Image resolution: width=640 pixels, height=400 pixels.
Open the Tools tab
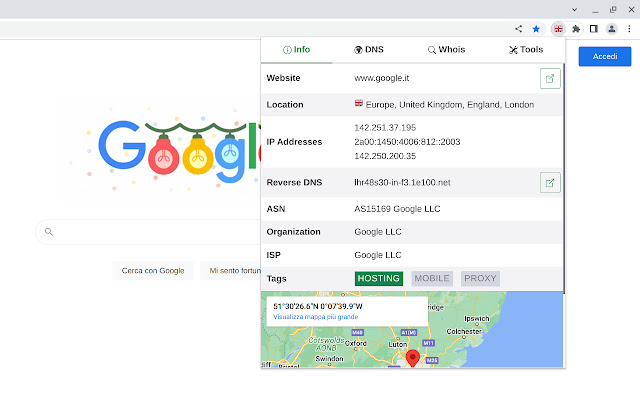coord(526,49)
